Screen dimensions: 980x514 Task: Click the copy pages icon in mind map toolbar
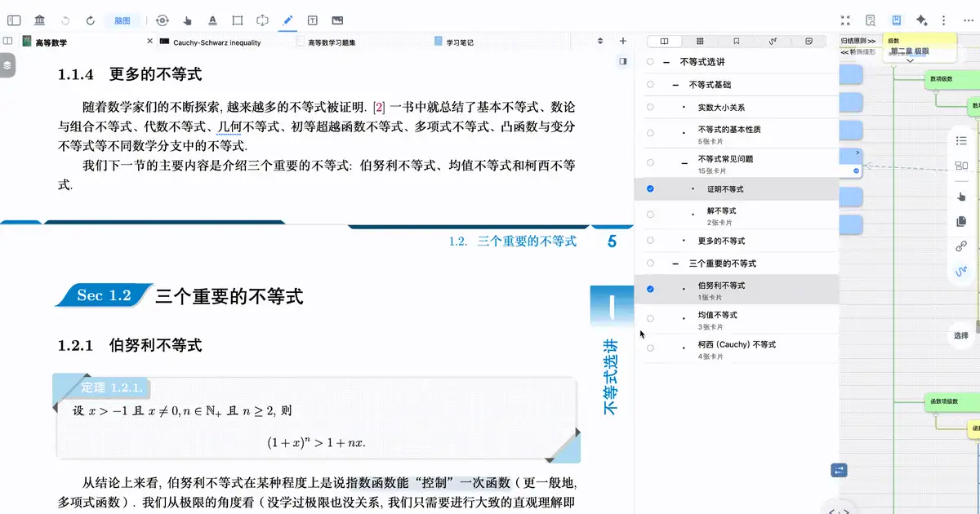point(961,221)
